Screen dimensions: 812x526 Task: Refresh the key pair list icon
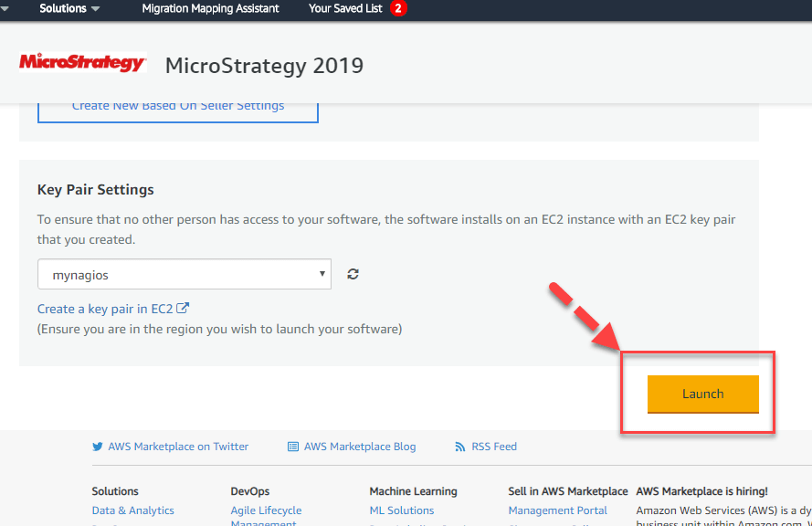pos(353,274)
